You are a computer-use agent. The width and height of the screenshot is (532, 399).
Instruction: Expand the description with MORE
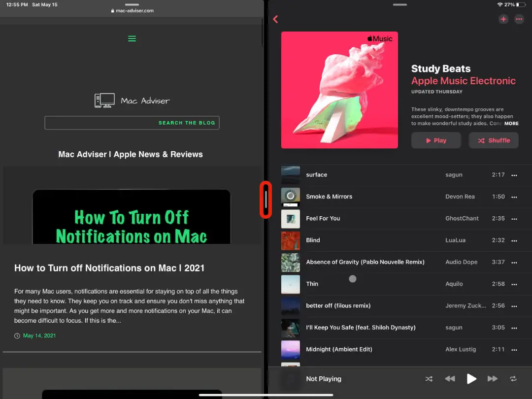click(x=511, y=124)
